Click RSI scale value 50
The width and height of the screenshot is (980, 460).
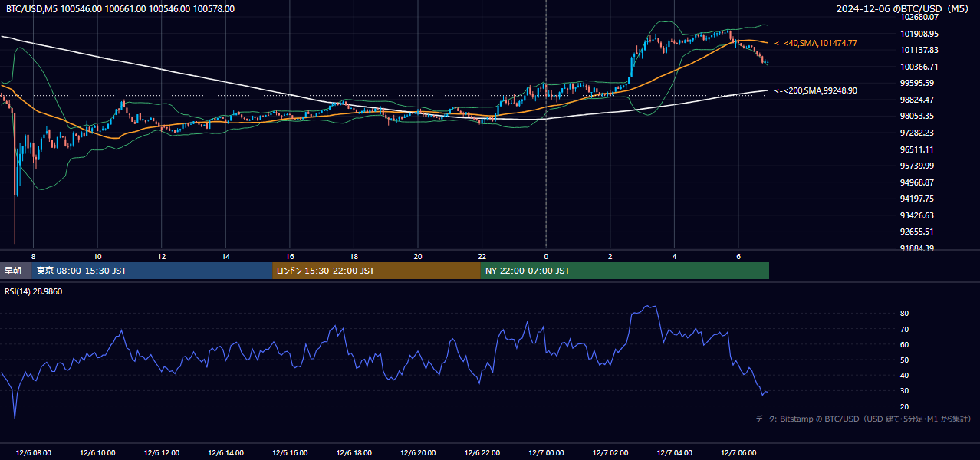905,360
